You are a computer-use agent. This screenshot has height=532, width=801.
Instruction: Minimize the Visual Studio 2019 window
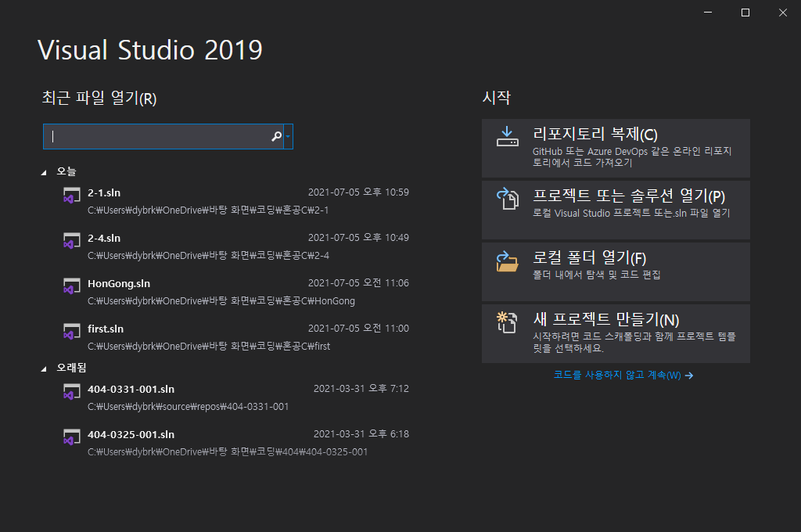coord(708,13)
